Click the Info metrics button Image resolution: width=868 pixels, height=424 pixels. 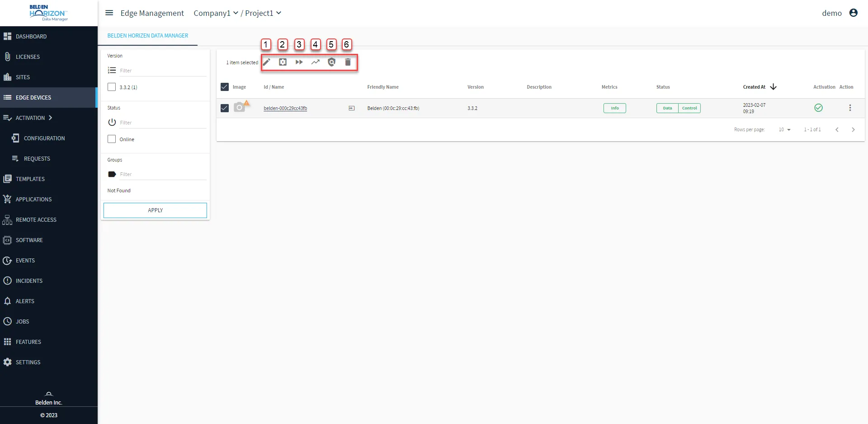(x=615, y=108)
